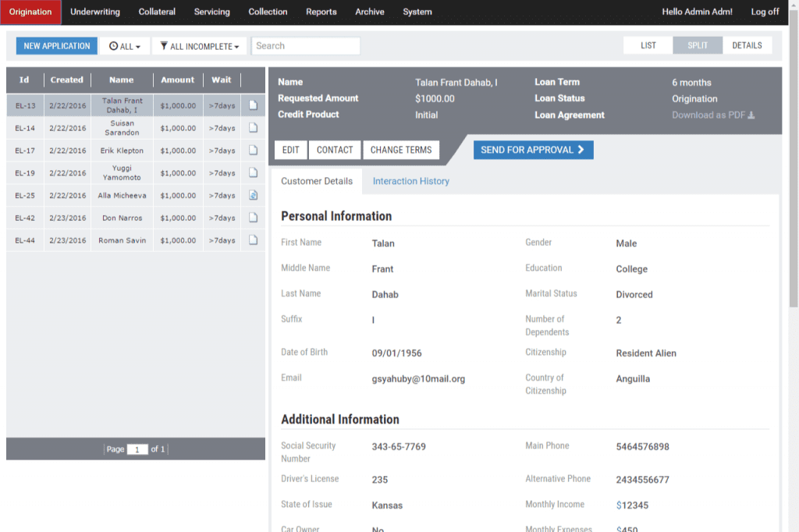Download loan agreement as PDF
The height and width of the screenshot is (532, 799).
point(713,115)
